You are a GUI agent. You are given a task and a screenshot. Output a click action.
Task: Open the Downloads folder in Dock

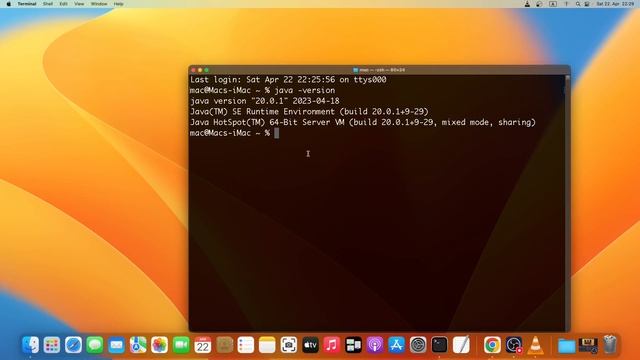(x=567, y=345)
